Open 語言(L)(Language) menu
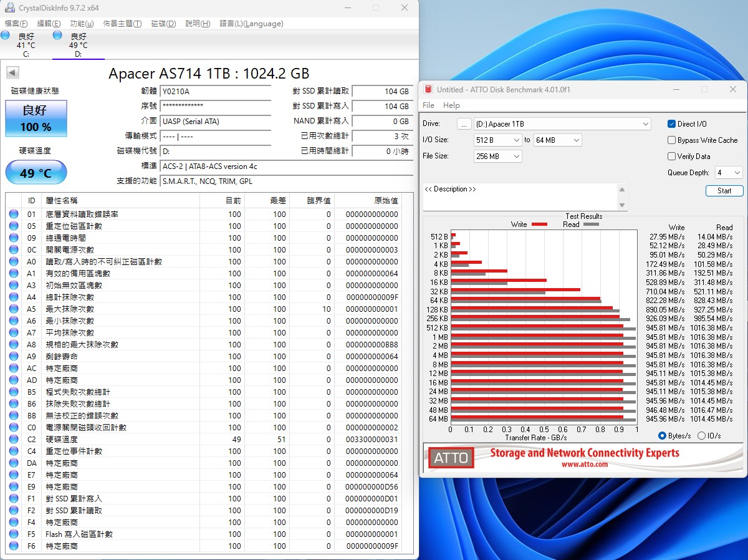 click(x=251, y=24)
